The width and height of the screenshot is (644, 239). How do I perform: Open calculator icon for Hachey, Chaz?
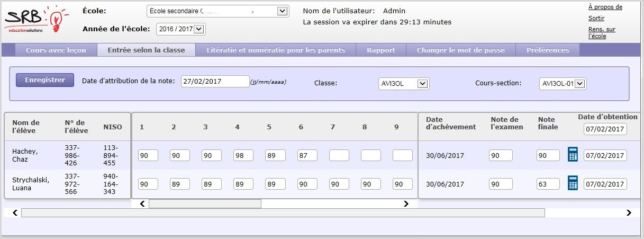(x=572, y=155)
